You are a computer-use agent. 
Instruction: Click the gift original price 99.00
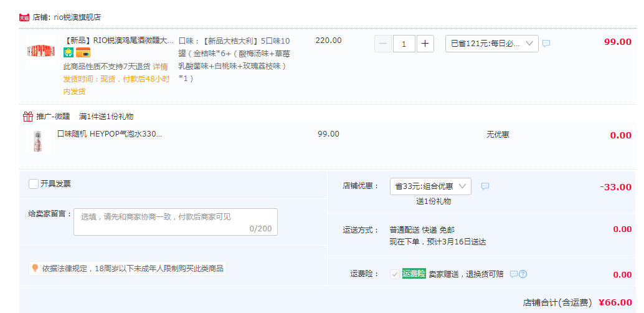coord(329,134)
